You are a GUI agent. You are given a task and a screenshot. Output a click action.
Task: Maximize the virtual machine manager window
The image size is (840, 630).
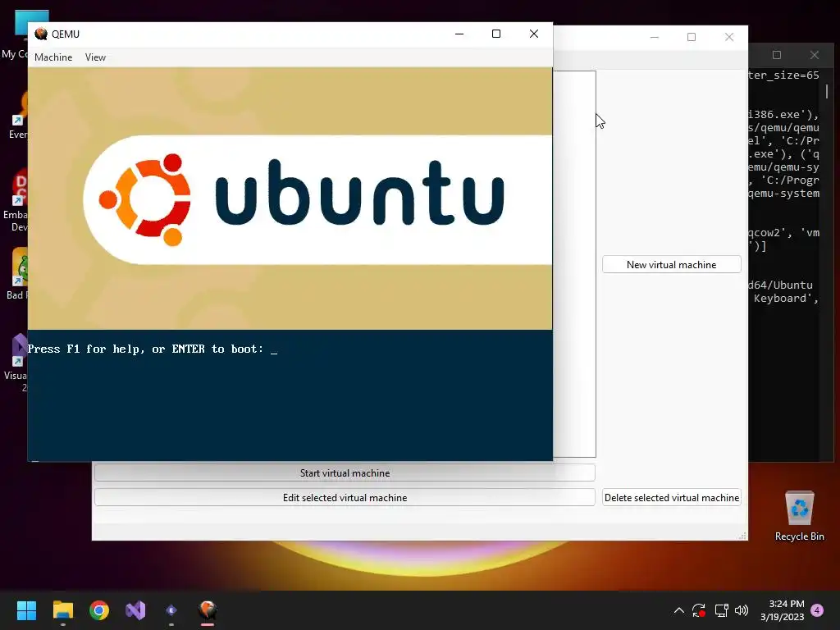(692, 37)
